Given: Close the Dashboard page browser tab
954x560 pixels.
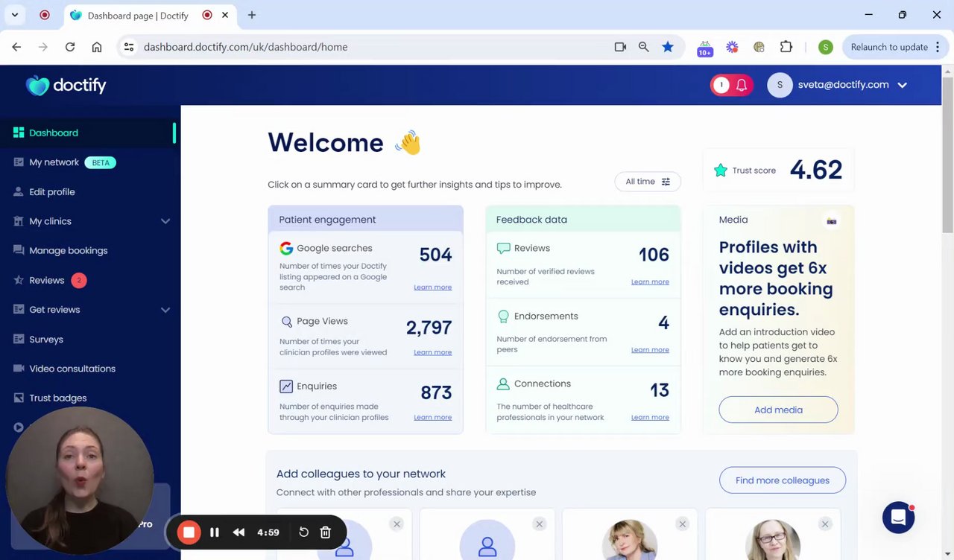Looking at the screenshot, I should (225, 15).
